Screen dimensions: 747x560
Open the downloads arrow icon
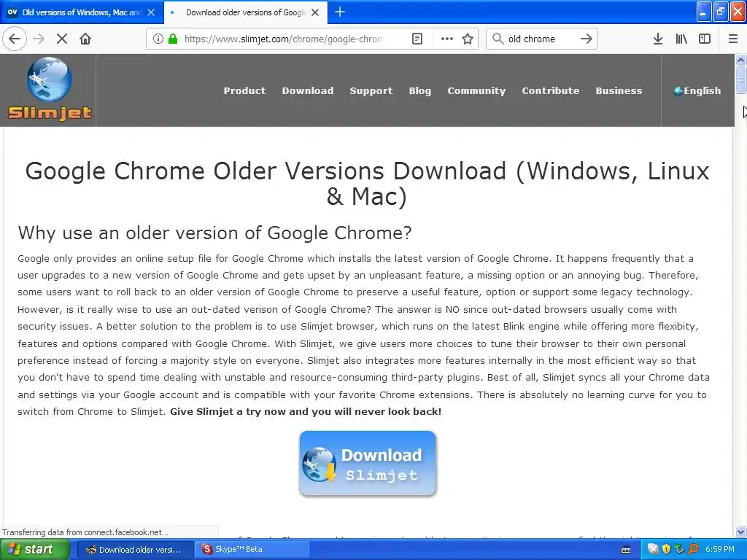[657, 39]
